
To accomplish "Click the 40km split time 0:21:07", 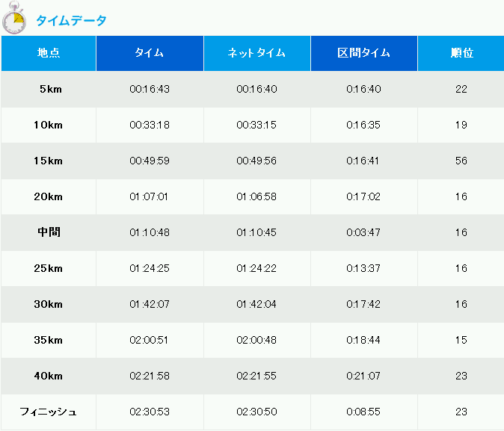I will coord(363,376).
